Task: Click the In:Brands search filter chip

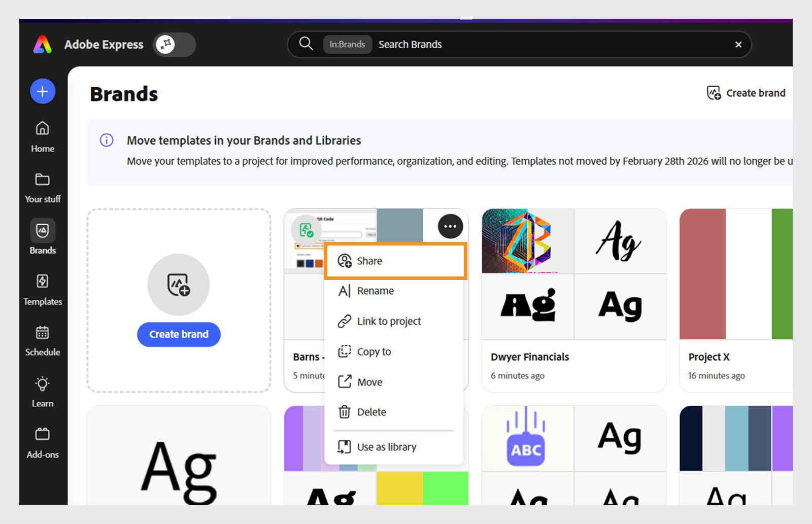Action: pyautogui.click(x=347, y=45)
